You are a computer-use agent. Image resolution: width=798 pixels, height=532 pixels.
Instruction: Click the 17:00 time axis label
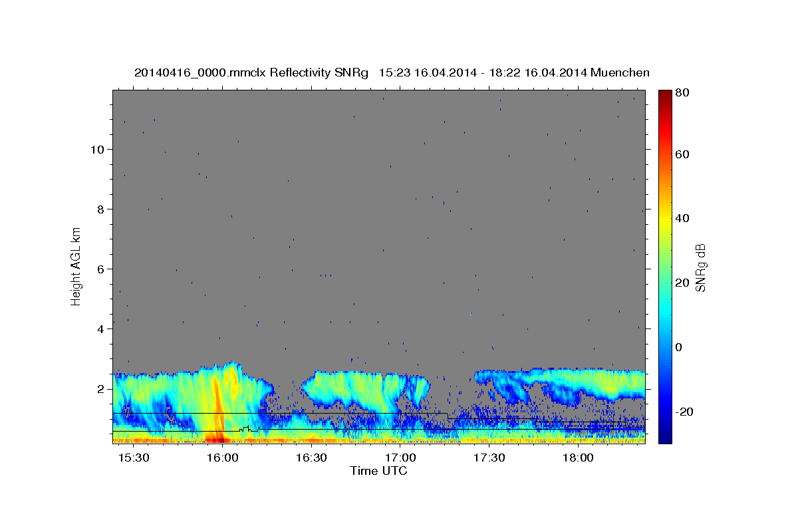point(400,458)
